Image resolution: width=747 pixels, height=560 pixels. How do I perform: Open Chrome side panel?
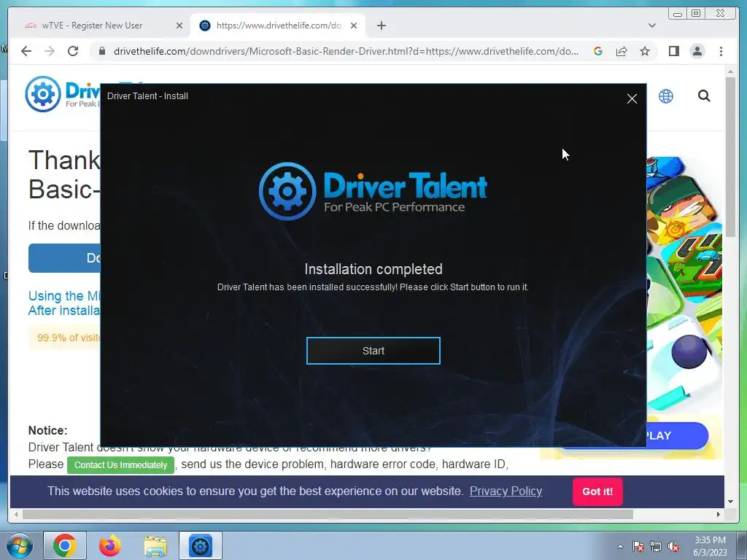tap(673, 51)
